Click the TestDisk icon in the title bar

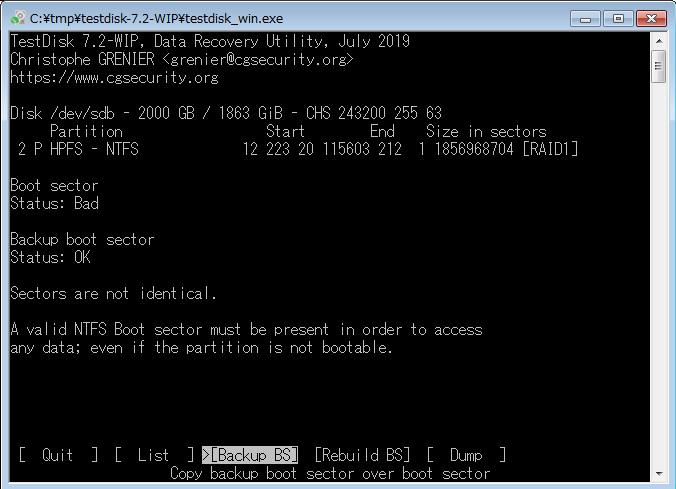click(18, 18)
